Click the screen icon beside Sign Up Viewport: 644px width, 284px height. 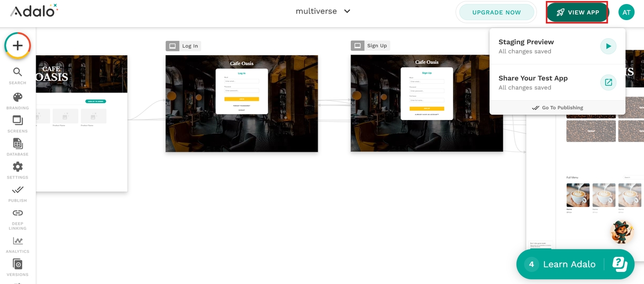(x=358, y=46)
